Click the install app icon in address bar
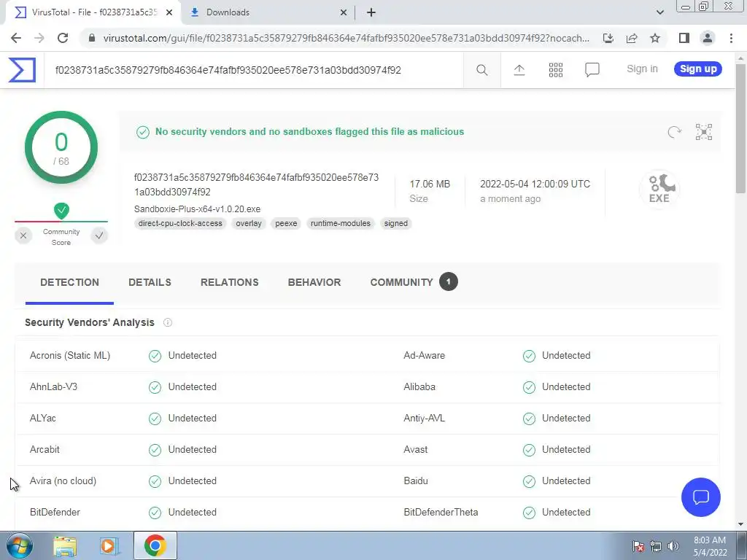Image resolution: width=747 pixels, height=560 pixels. click(x=608, y=38)
